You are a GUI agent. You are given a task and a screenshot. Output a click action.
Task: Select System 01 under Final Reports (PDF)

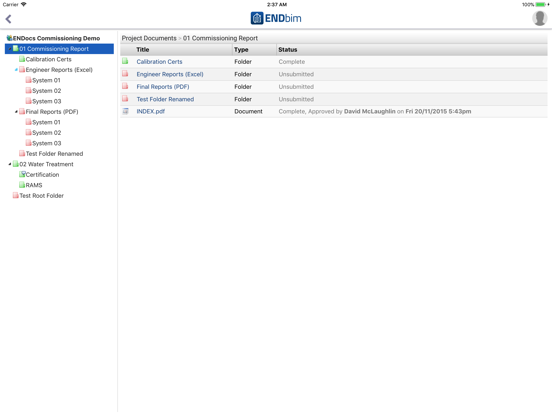(46, 122)
